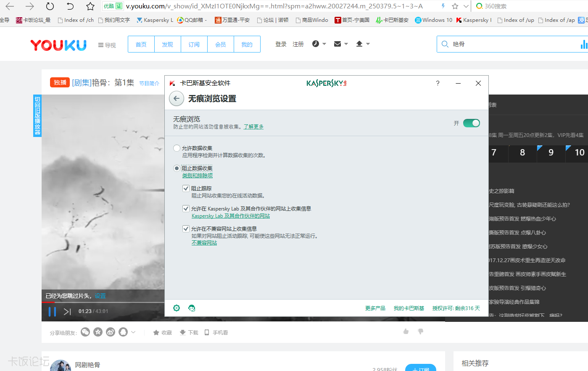The width and height of the screenshot is (588, 371).
Task: Skip to next episode button
Action: (x=67, y=311)
